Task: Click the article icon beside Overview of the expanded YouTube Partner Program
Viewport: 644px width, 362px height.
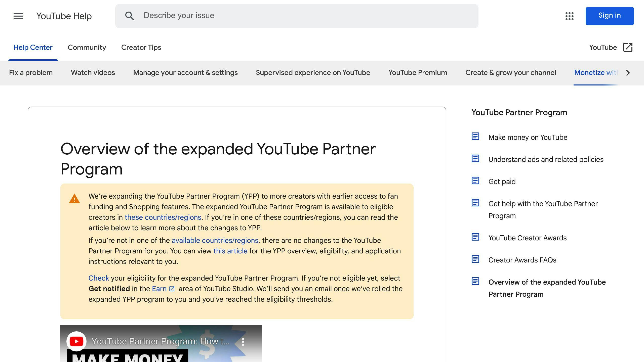Action: click(475, 281)
